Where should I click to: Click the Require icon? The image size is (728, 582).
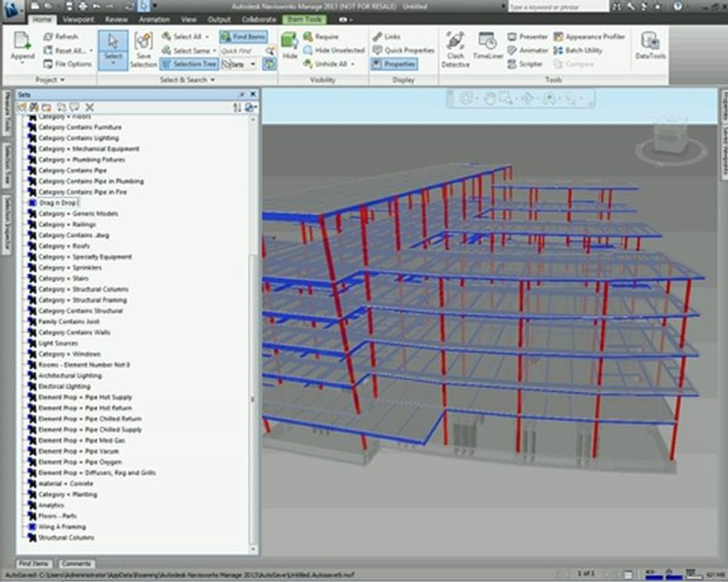(308, 36)
